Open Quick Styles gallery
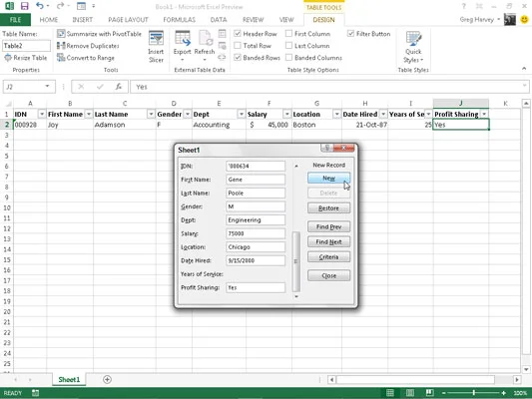The height and width of the screenshot is (399, 532). click(413, 47)
